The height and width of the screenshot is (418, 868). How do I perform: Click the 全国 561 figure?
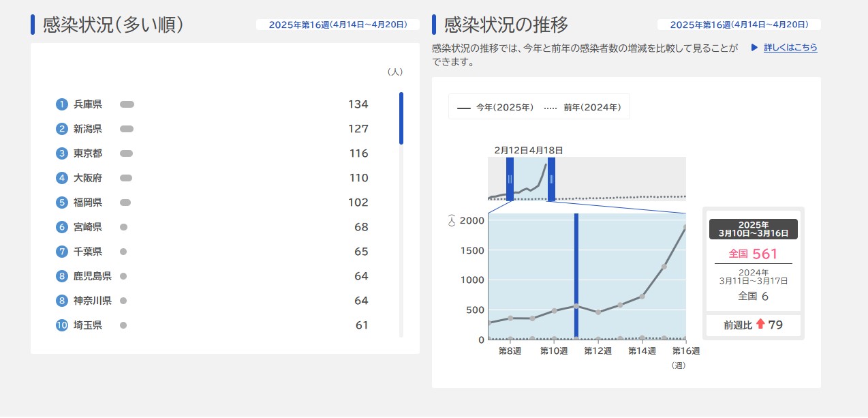click(753, 254)
